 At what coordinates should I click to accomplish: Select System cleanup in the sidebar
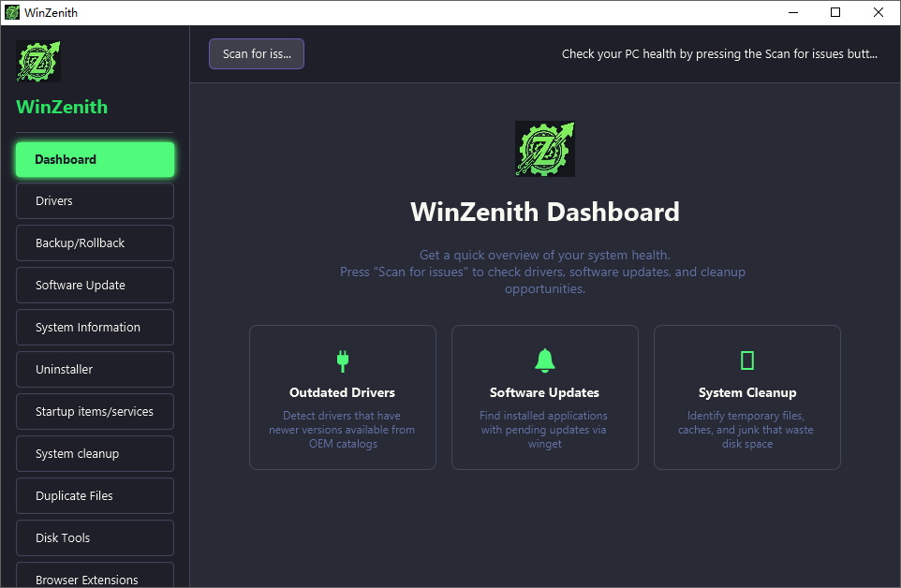coord(95,453)
